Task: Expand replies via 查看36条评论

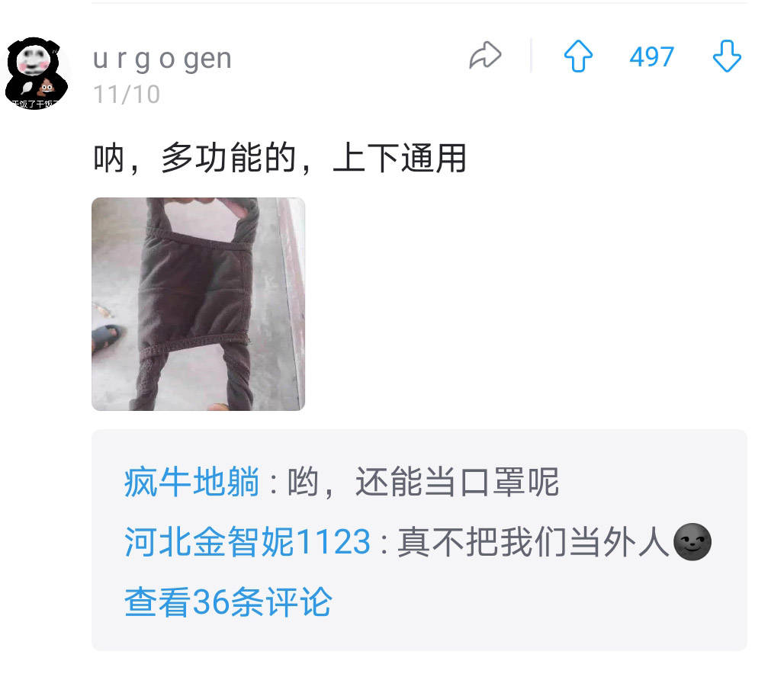Action: click(x=228, y=602)
